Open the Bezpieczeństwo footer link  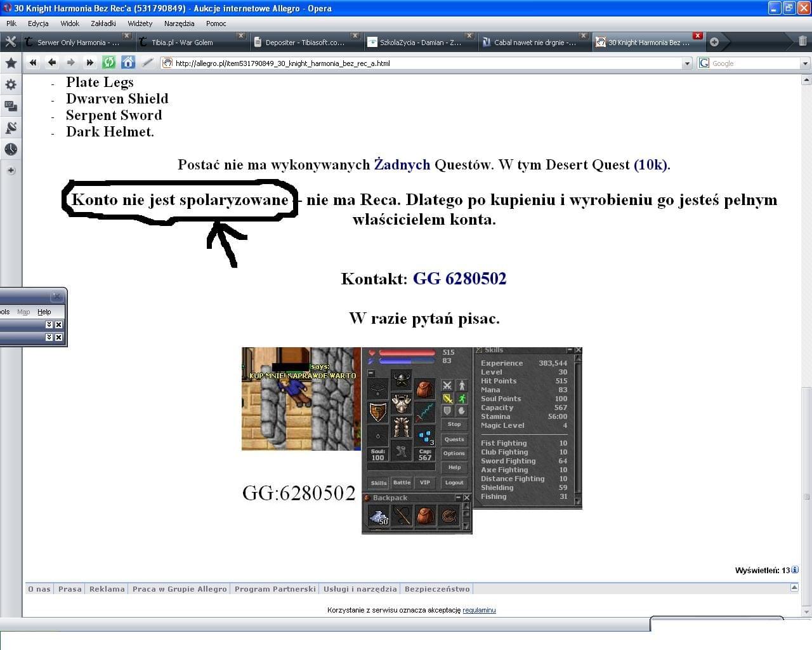point(437,588)
